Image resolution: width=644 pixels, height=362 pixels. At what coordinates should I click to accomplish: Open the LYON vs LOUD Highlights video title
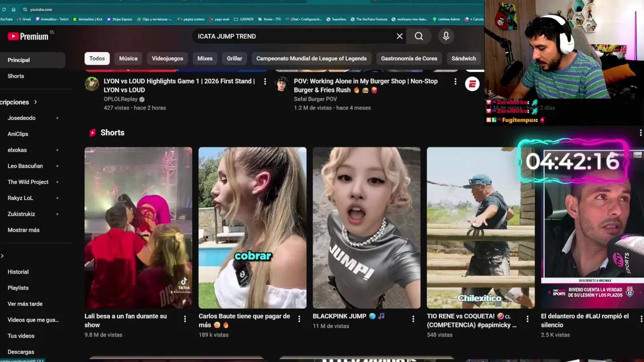[179, 85]
